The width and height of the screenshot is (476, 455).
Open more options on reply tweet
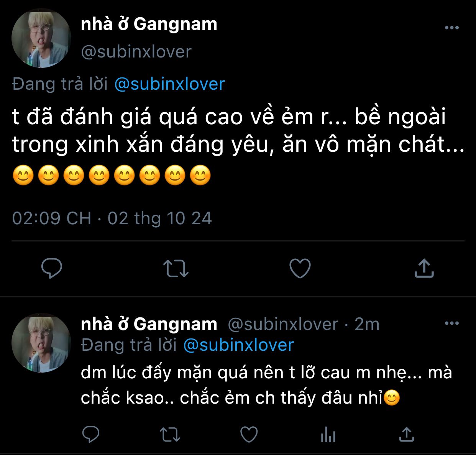pos(451,323)
